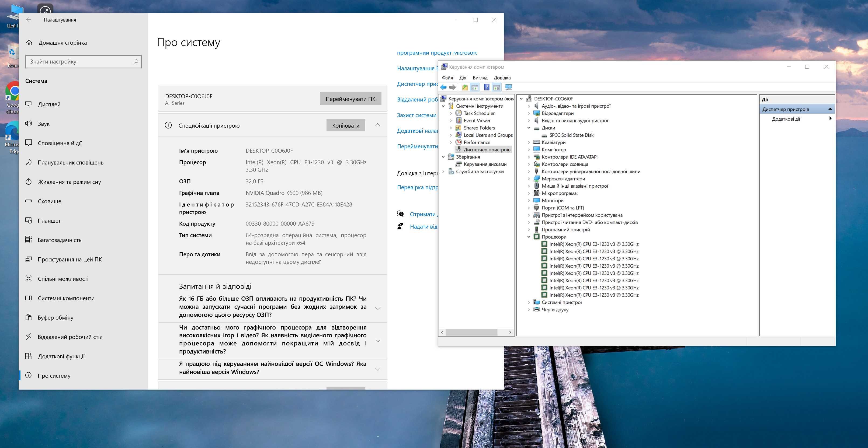Viewport: 868px width, 448px height.
Task: Collapse the DESKTOP-C0O6J0F device tree root
Action: tap(521, 99)
